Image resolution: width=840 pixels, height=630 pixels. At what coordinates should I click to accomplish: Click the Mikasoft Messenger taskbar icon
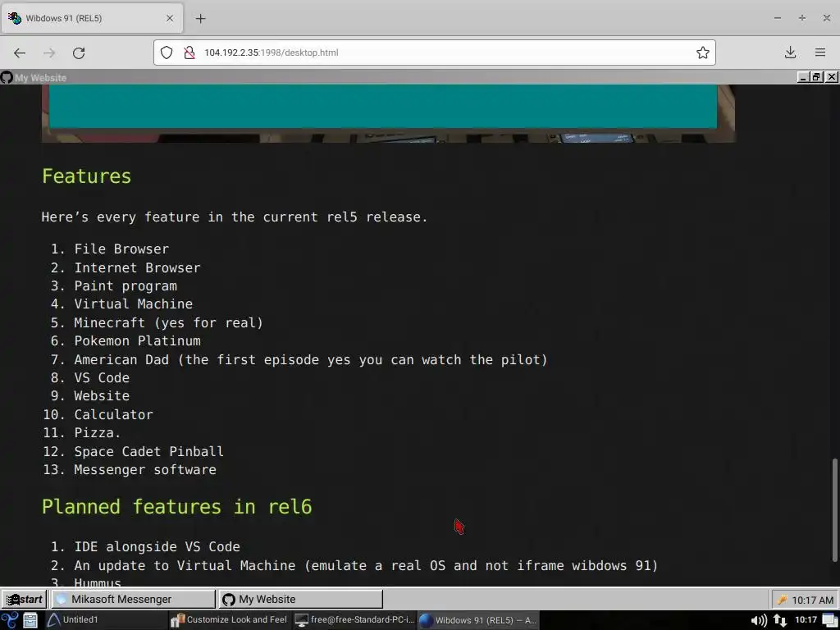click(62, 600)
